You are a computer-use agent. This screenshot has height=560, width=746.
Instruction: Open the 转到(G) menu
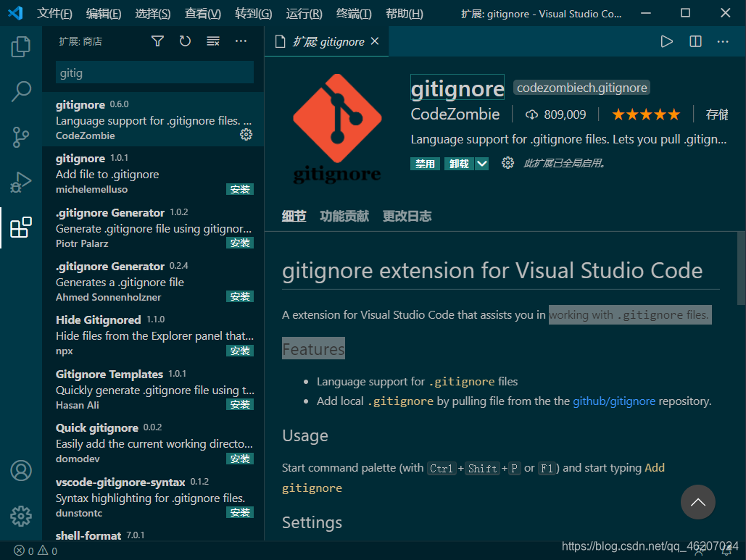(x=254, y=13)
